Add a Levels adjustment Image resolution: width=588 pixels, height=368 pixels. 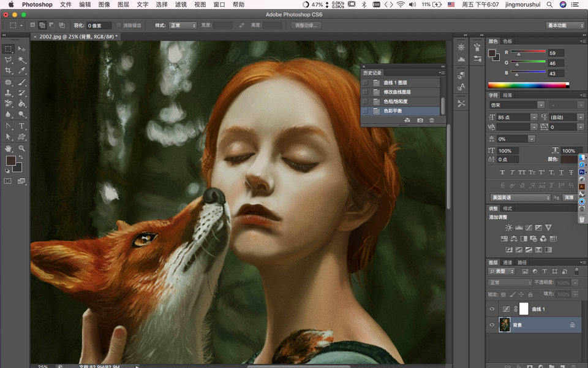click(x=519, y=228)
